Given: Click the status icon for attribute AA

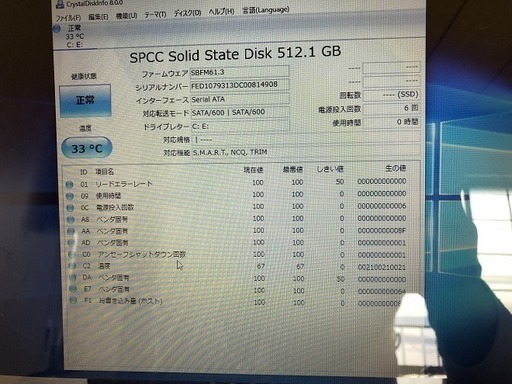Looking at the screenshot, I should (x=71, y=231).
